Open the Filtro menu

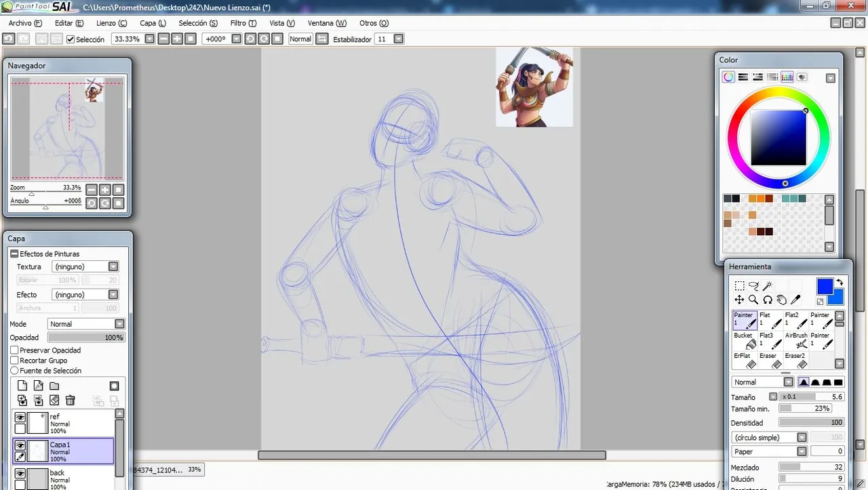click(243, 23)
